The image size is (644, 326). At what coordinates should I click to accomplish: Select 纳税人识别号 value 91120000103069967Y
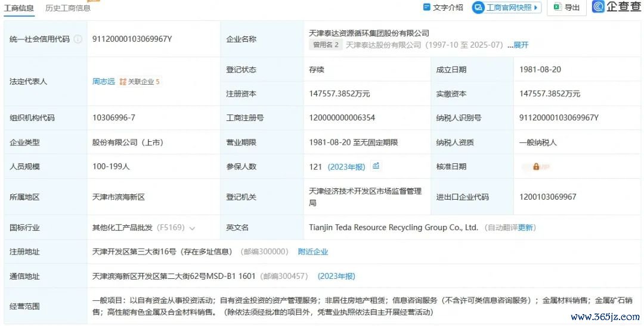click(x=559, y=118)
